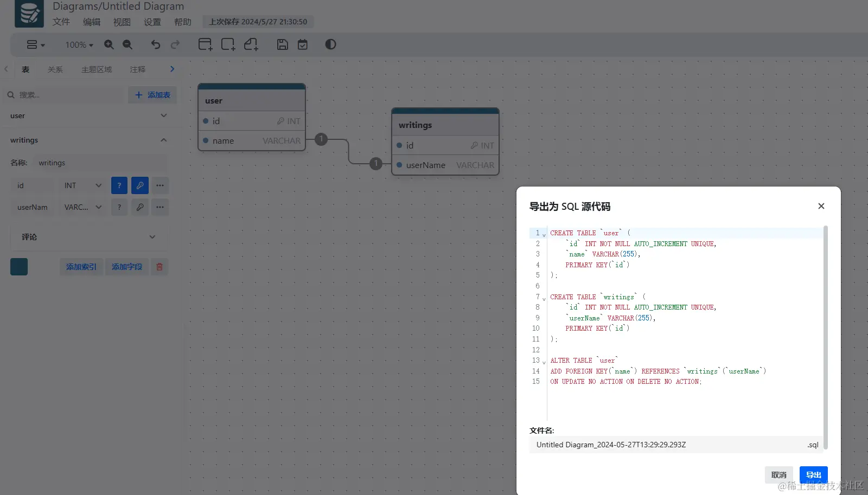The height and width of the screenshot is (495, 868).
Task: Save the diagram with the floppy icon
Action: click(283, 44)
